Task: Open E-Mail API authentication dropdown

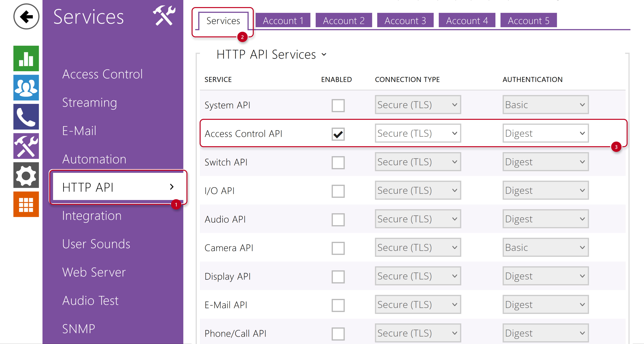Action: coord(545,304)
